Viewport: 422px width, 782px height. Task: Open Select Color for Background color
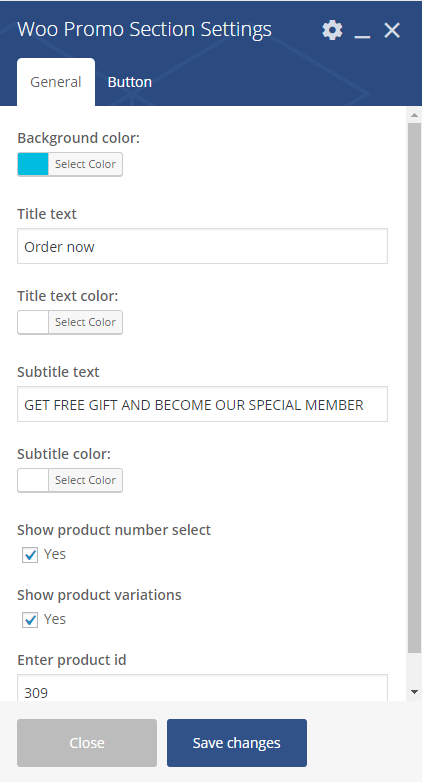(85, 164)
